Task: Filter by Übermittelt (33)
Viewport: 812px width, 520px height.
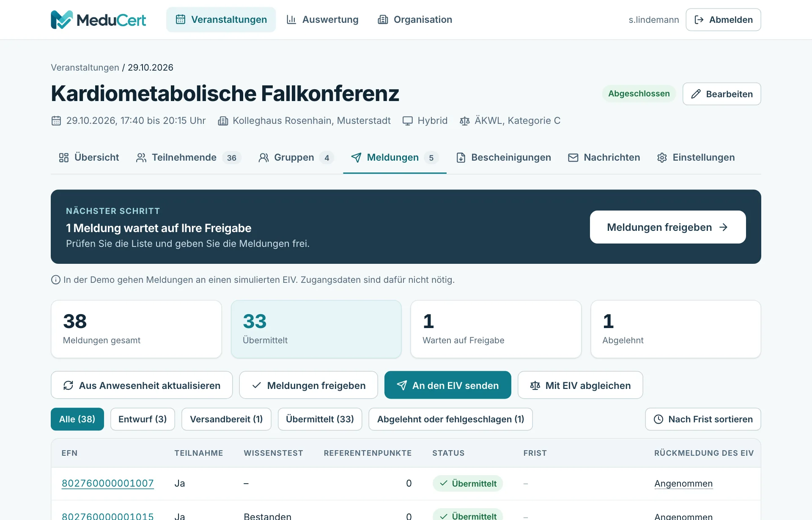Action: (320, 419)
